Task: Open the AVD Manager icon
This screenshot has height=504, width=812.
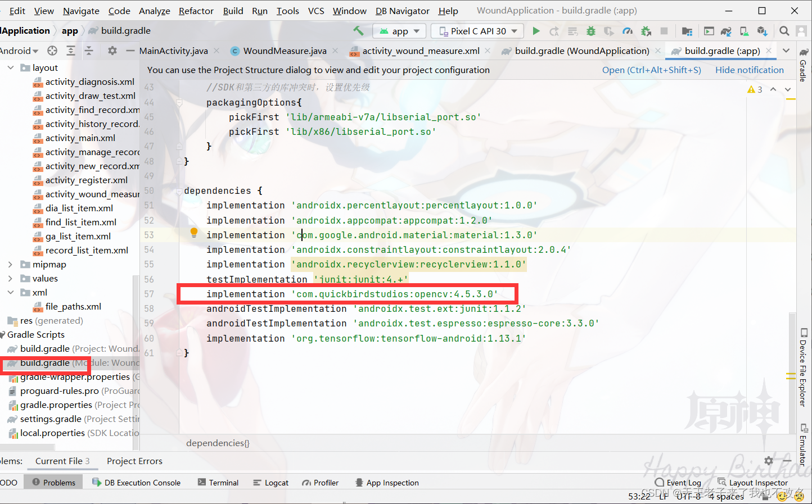Action: pyautogui.click(x=744, y=31)
